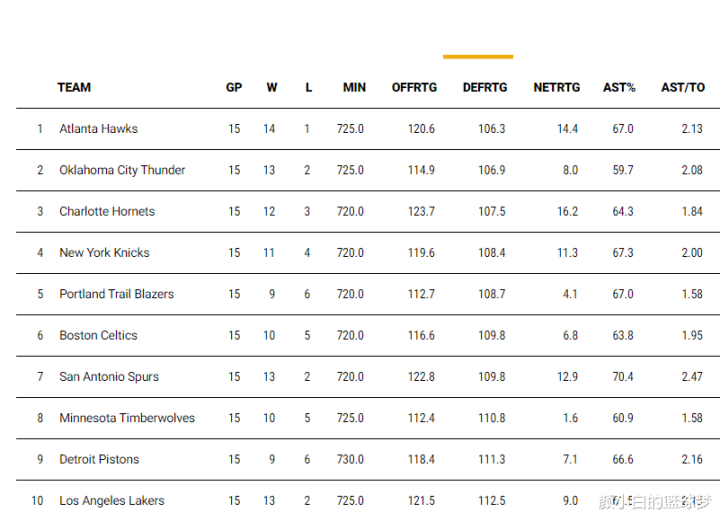Click the DEFRTG column header

coord(485,88)
